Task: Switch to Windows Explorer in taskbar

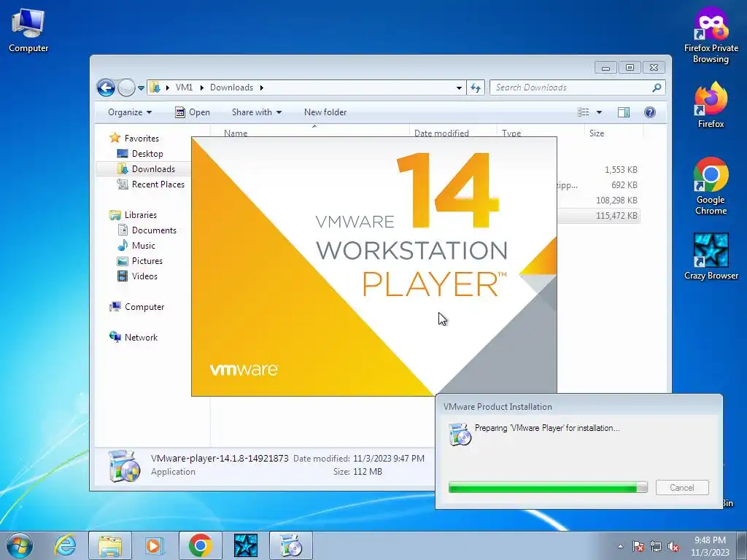Action: [x=110, y=545]
